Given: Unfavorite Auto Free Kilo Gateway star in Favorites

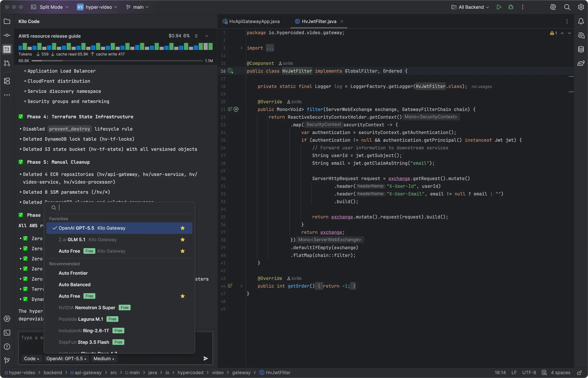Looking at the screenshot, I should tap(182, 251).
